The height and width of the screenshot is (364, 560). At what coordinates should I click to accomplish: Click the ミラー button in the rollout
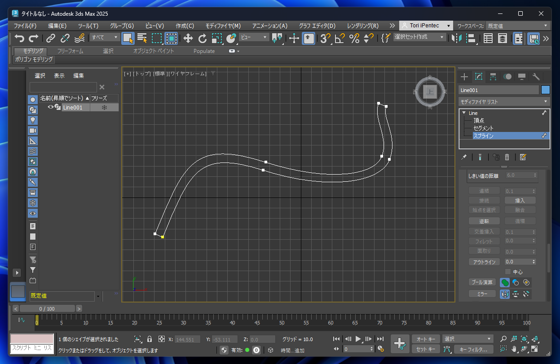[482, 294]
